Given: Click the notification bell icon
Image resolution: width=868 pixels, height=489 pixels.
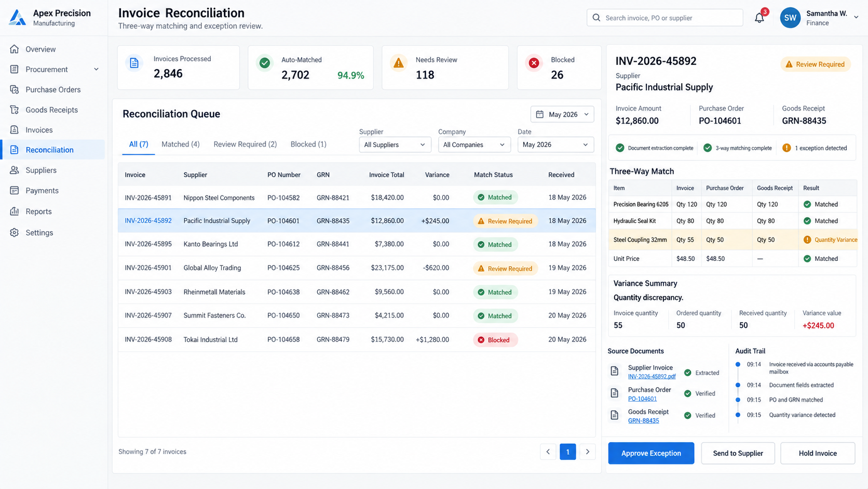Looking at the screenshot, I should pos(759,18).
